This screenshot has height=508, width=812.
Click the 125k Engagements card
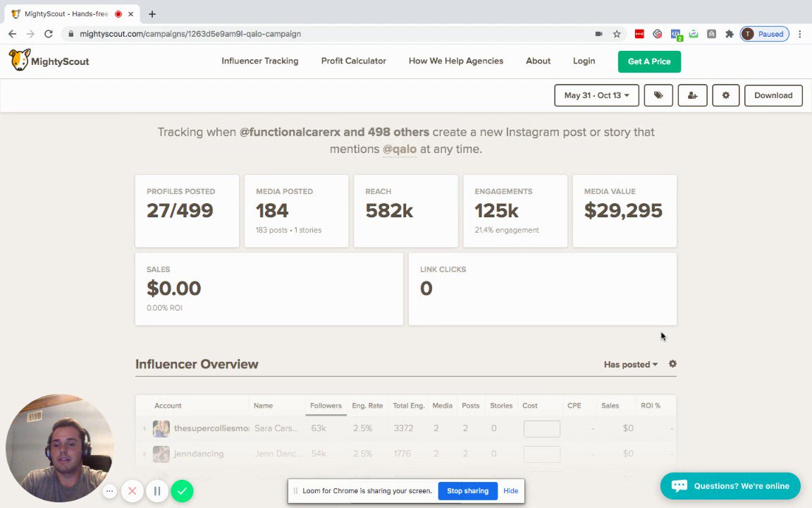[x=515, y=211]
